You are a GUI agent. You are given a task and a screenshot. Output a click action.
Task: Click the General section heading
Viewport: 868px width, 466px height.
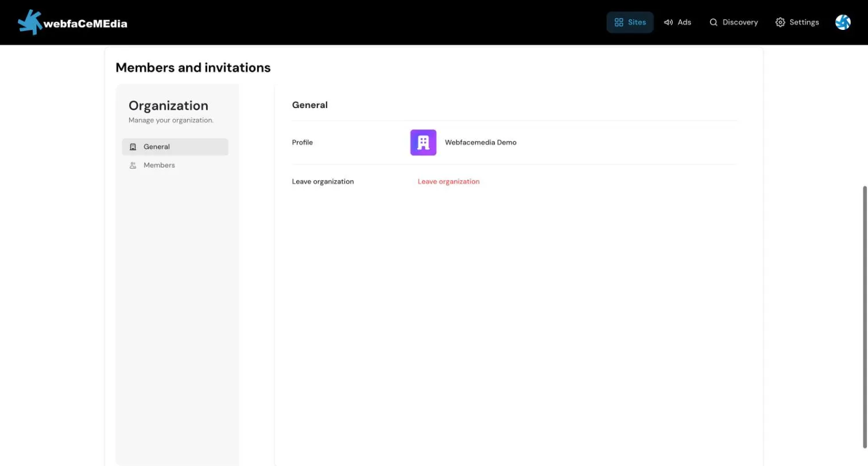pyautogui.click(x=310, y=105)
